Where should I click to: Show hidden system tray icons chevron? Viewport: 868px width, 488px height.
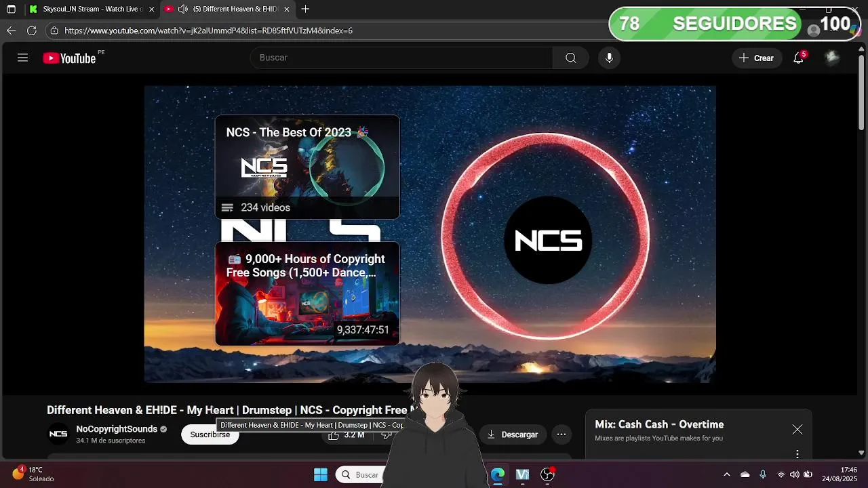(727, 474)
